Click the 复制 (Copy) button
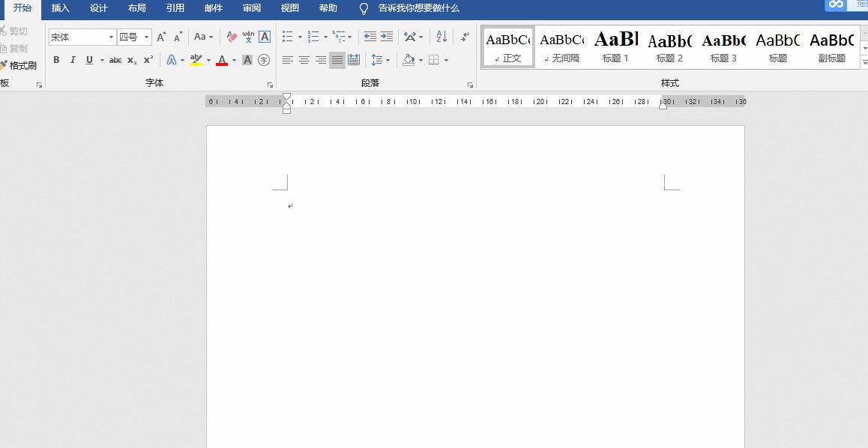Screen dimensions: 868x448 point(13,48)
